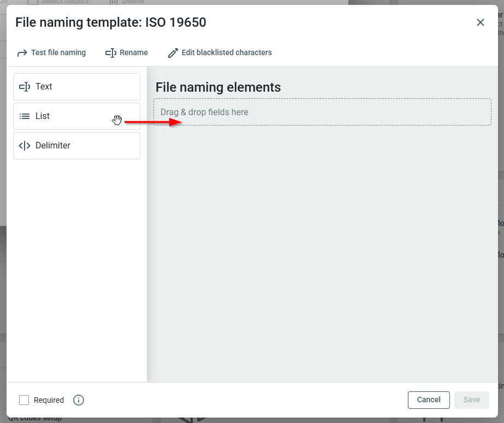Click the Test file naming arrow icon
The image size is (504, 423).
pyautogui.click(x=22, y=53)
